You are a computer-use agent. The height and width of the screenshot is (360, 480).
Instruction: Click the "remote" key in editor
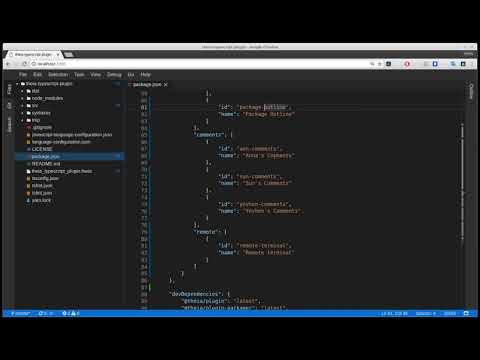click(x=206, y=232)
